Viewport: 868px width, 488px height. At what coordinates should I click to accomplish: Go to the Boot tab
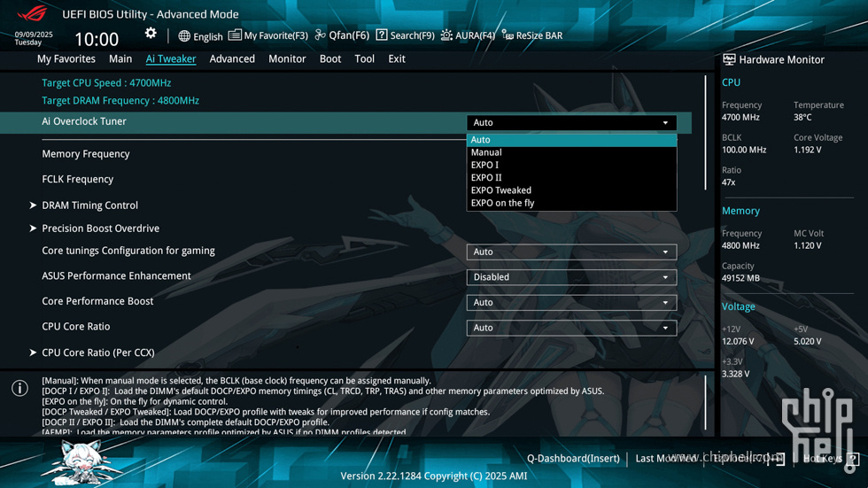[x=329, y=58]
